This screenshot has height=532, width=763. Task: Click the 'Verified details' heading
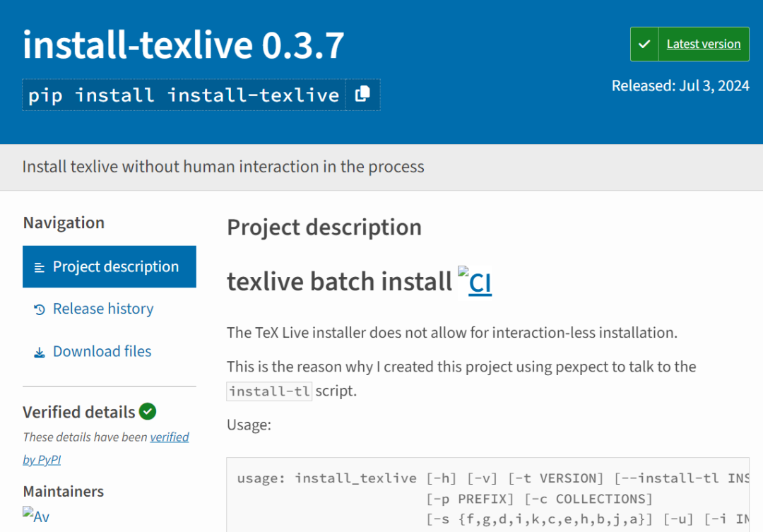coord(79,413)
